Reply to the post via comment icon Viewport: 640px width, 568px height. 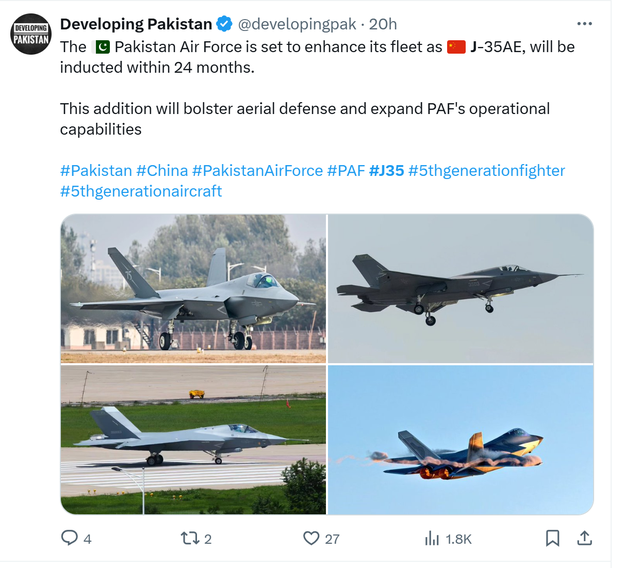70,538
